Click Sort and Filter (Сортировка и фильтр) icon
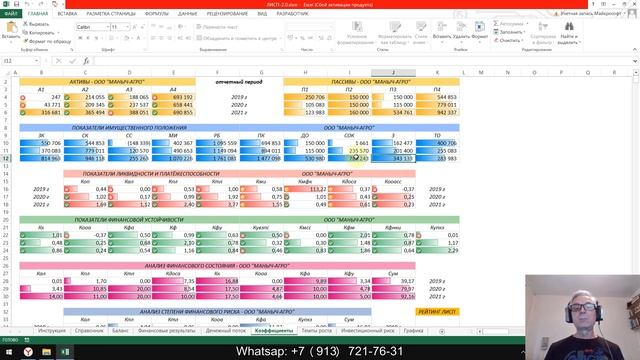This screenshot has height=360, width=640. pos(543,27)
